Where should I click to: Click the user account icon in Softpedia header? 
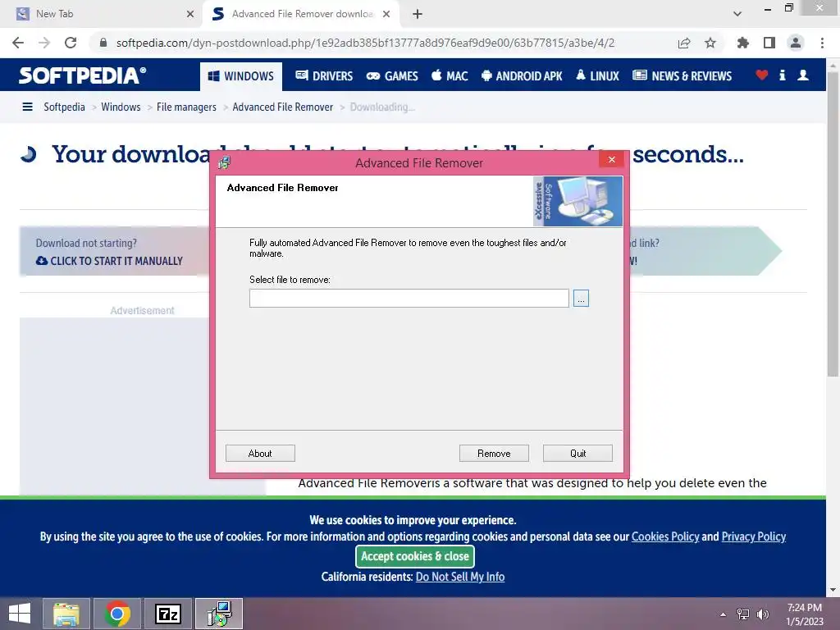tap(802, 75)
